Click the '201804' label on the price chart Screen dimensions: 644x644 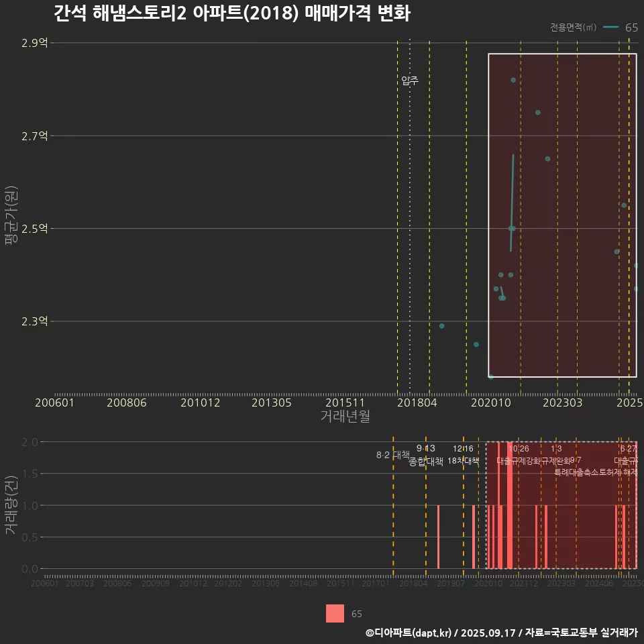coord(417,402)
